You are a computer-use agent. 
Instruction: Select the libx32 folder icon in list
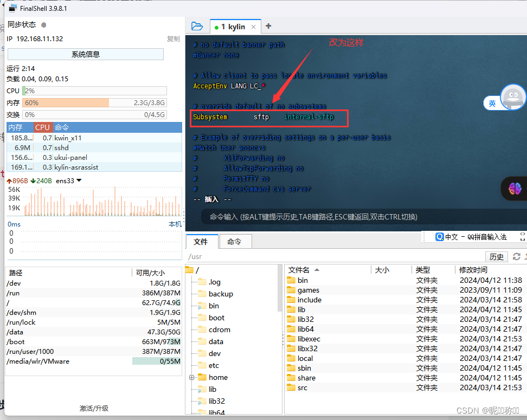coord(291,348)
